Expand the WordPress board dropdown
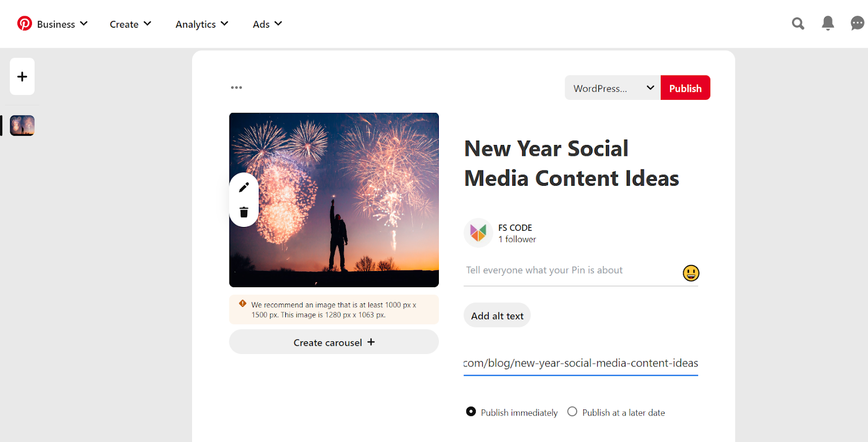The height and width of the screenshot is (442, 868). (612, 88)
